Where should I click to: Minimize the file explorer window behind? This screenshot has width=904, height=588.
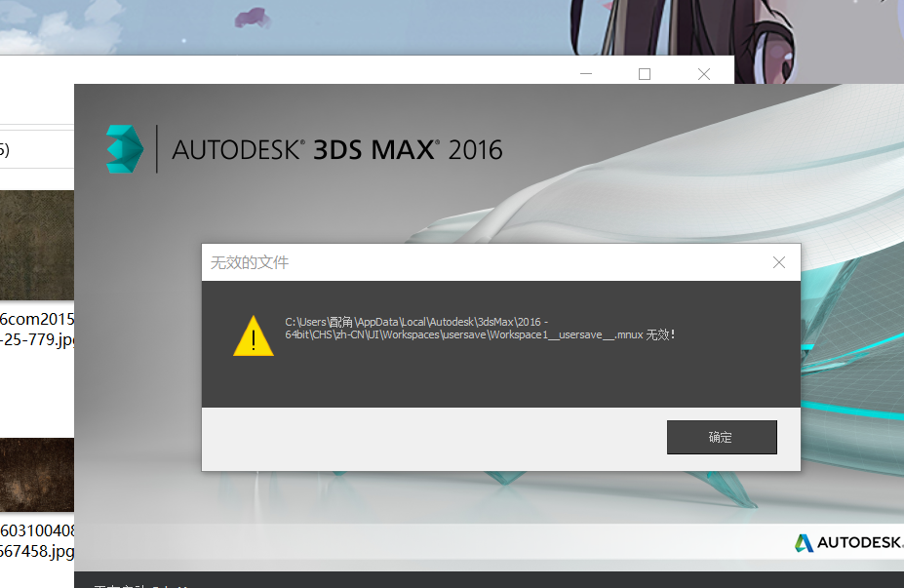(x=586, y=74)
